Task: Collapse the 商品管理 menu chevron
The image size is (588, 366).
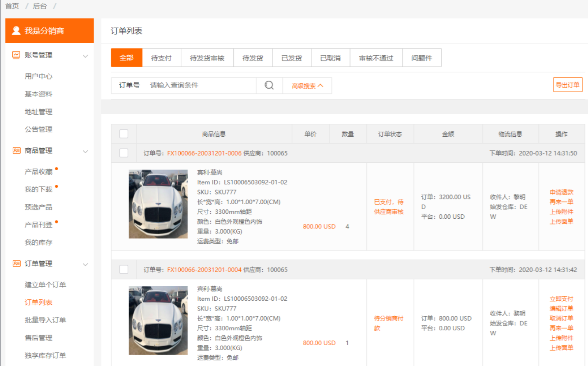Action: click(86, 151)
